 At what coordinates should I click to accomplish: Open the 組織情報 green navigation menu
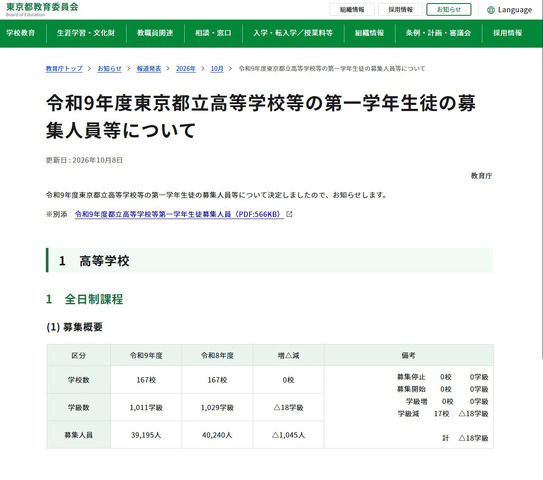[x=370, y=33]
